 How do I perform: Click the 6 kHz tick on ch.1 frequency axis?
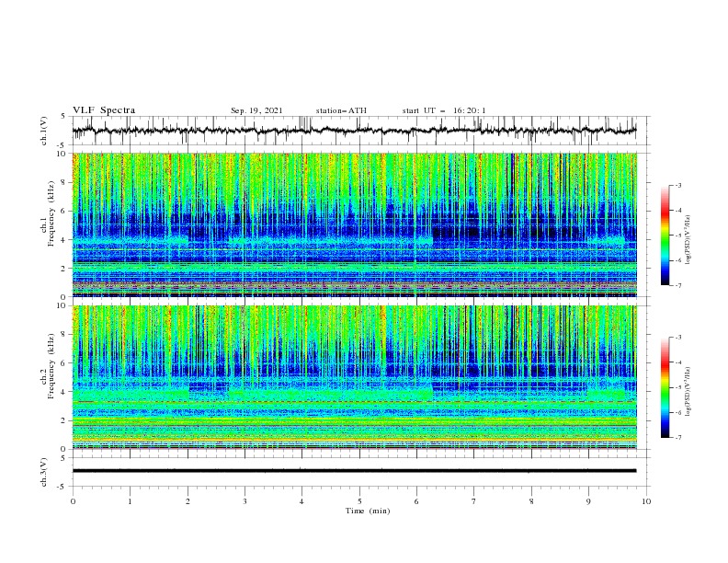64,212
